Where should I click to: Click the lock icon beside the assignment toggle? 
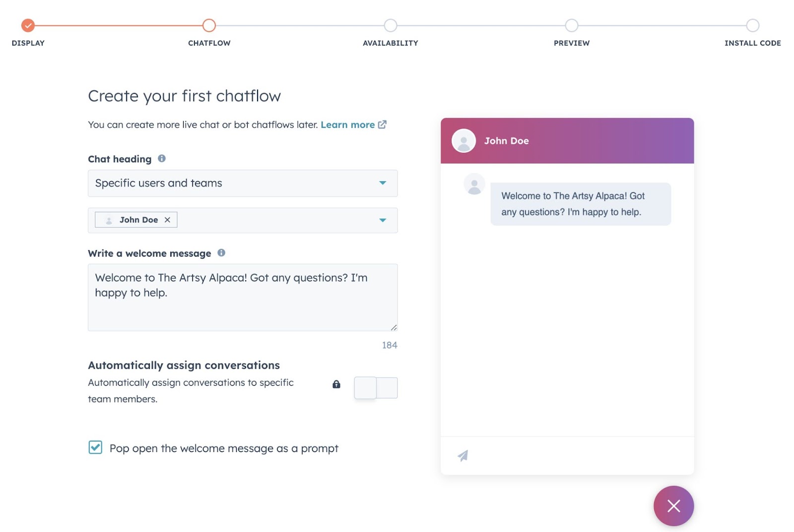(336, 384)
